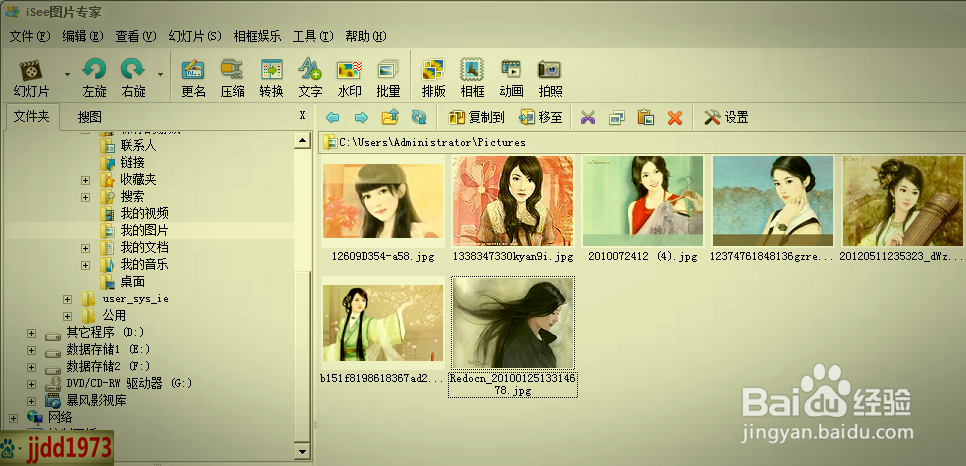Expand the 我的音乐 tree node
Screen dimensions: 966x466
coord(86,265)
